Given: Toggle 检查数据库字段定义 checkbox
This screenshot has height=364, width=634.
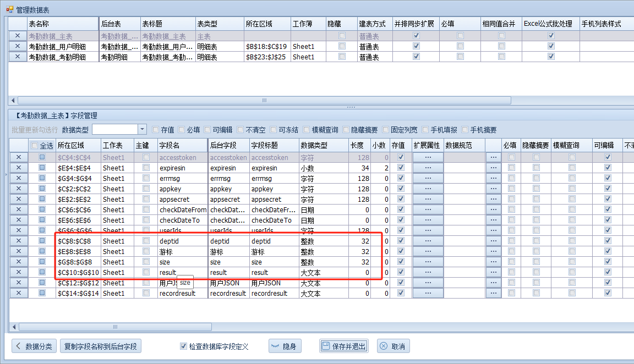Looking at the screenshot, I should [184, 346].
